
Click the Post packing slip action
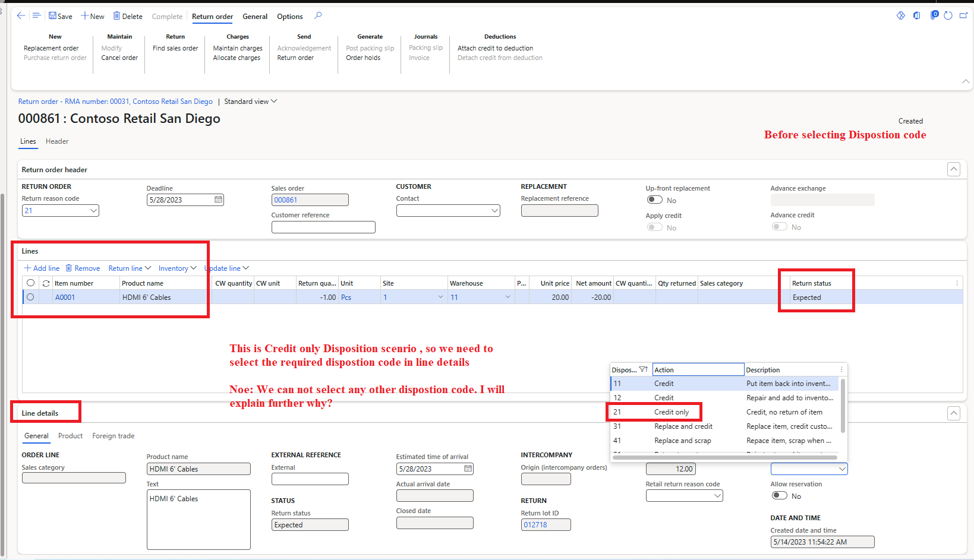(370, 48)
